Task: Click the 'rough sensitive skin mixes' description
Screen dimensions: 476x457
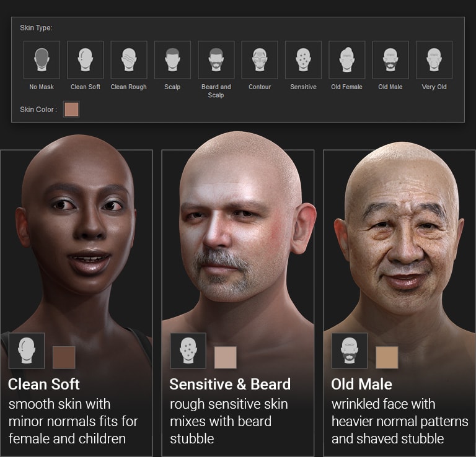Action: coord(229,422)
